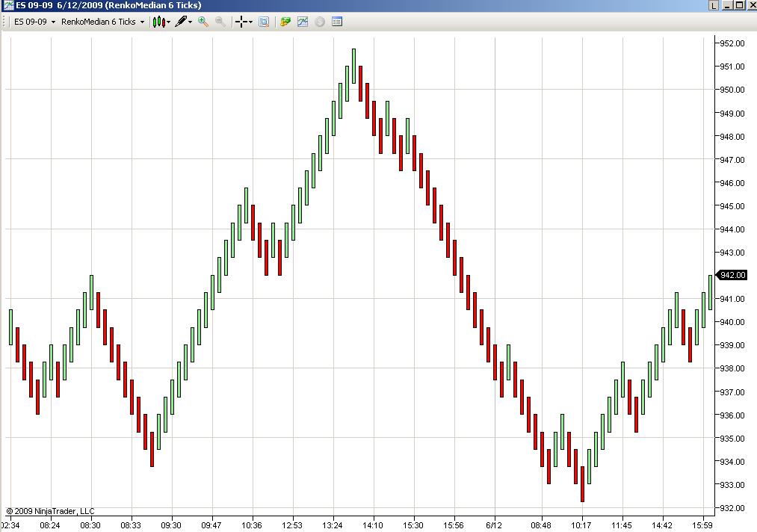Screen dimensions: 757x532
Task: Click the greyed Strategies circle icon
Action: (320, 22)
